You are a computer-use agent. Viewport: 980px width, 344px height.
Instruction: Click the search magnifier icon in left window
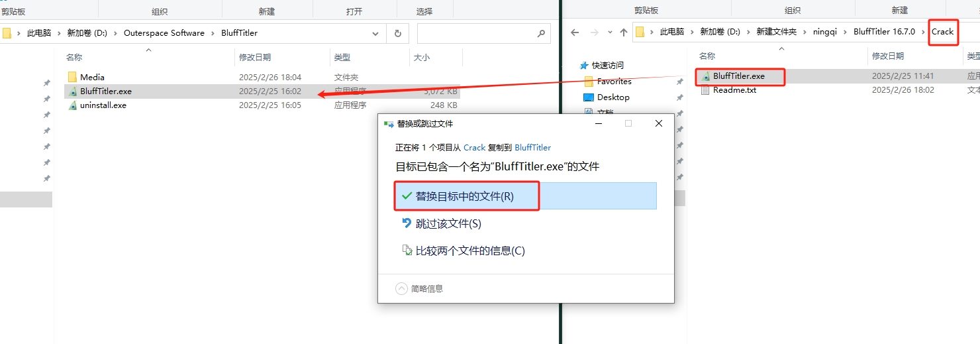pos(541,33)
